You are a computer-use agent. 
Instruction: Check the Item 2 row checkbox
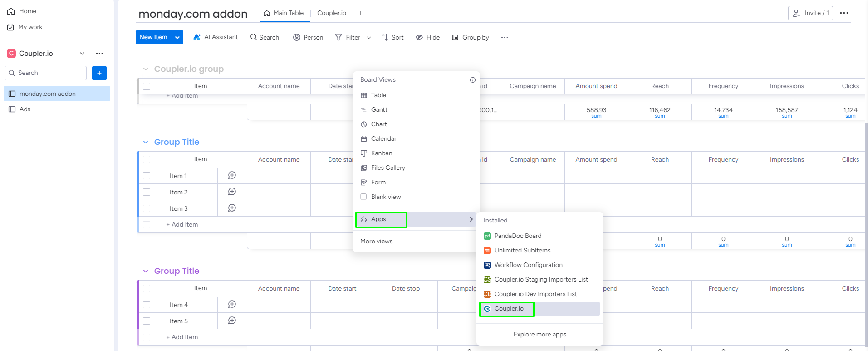(147, 192)
